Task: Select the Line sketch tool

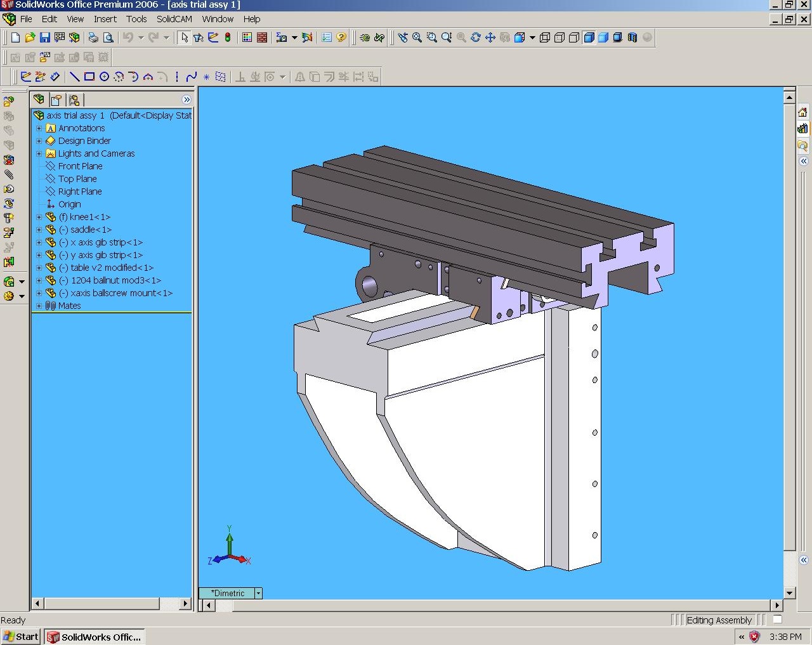Action: coord(74,77)
